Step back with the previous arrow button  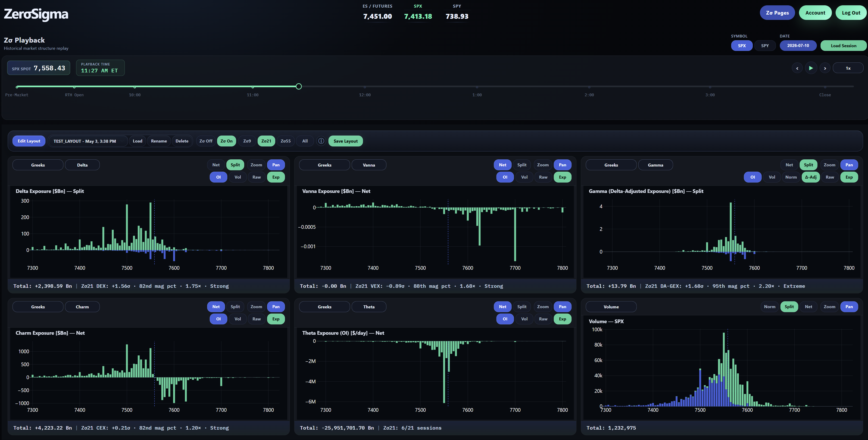tap(797, 68)
